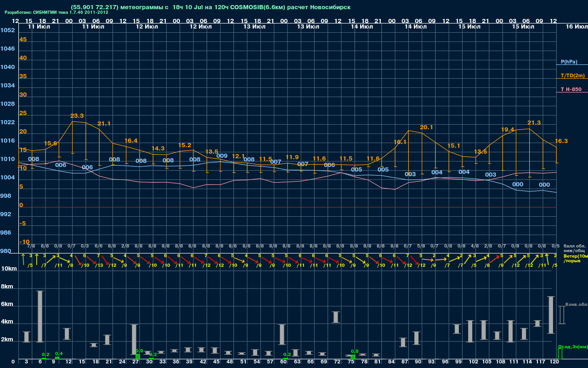Screen dimensions: 588x368
Task: Click the 16.1 temperature label
Action: (400, 142)
